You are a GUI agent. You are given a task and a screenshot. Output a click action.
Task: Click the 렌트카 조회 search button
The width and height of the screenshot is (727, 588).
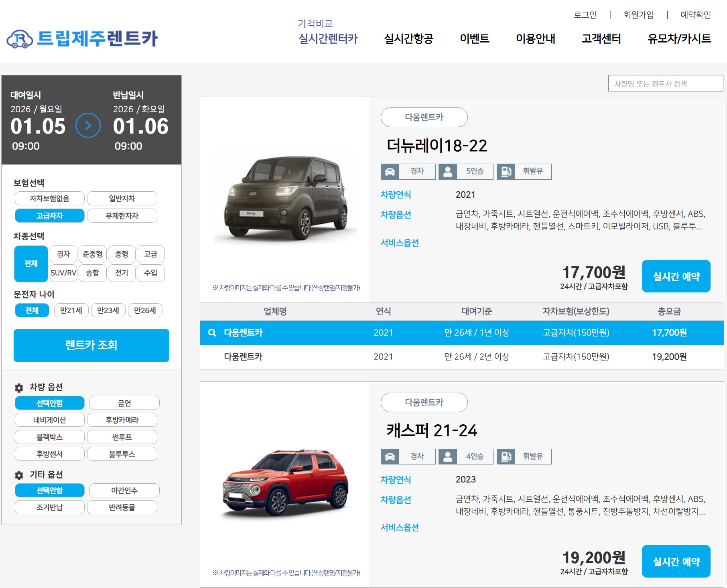point(91,345)
